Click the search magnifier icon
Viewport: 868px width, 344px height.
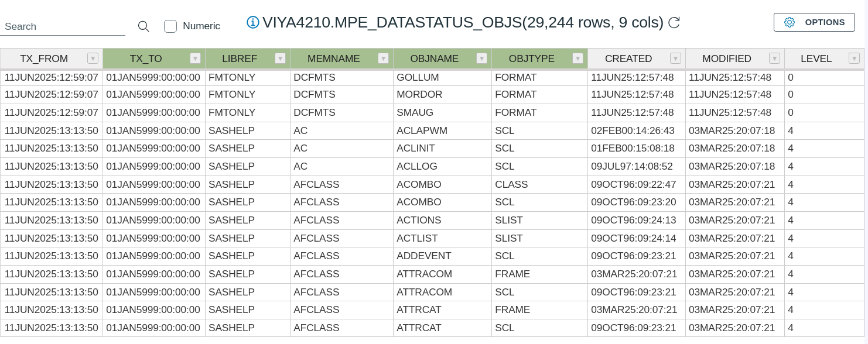click(x=143, y=26)
